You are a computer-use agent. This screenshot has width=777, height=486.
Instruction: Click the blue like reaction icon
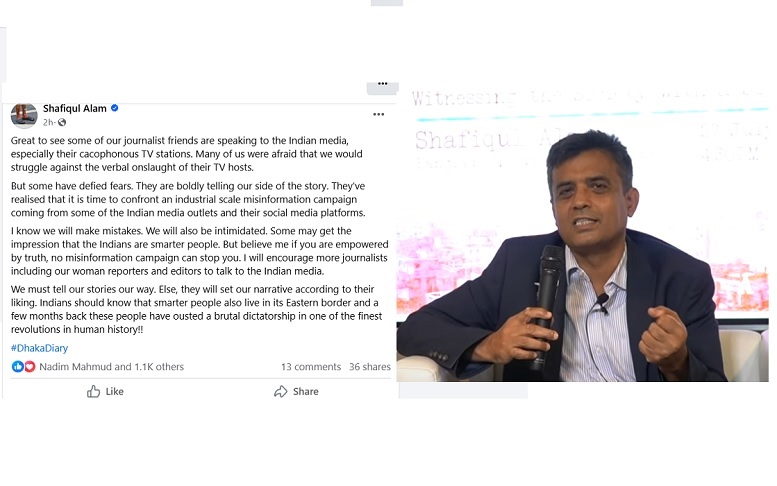click(x=17, y=367)
